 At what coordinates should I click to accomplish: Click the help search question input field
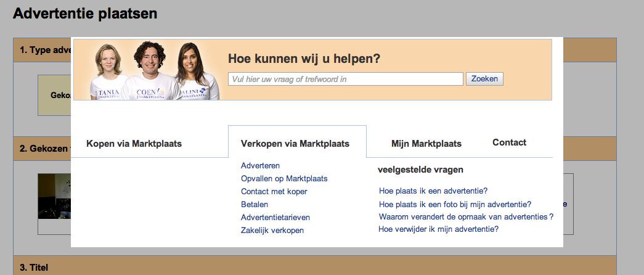[345, 79]
